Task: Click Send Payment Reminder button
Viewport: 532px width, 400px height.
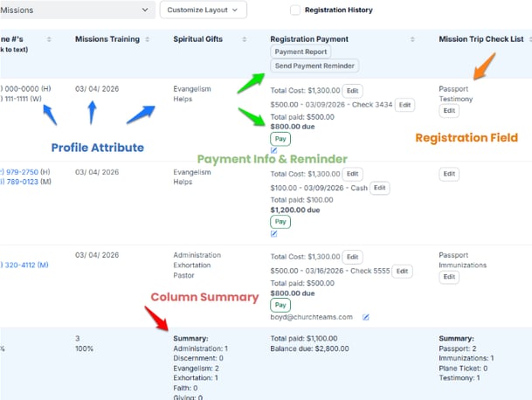Action: 314,66
